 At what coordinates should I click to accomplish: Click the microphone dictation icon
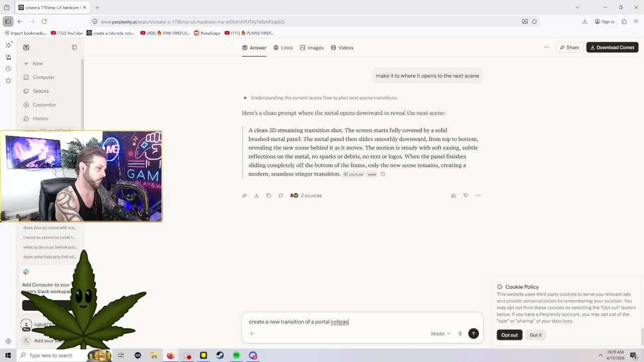click(460, 334)
